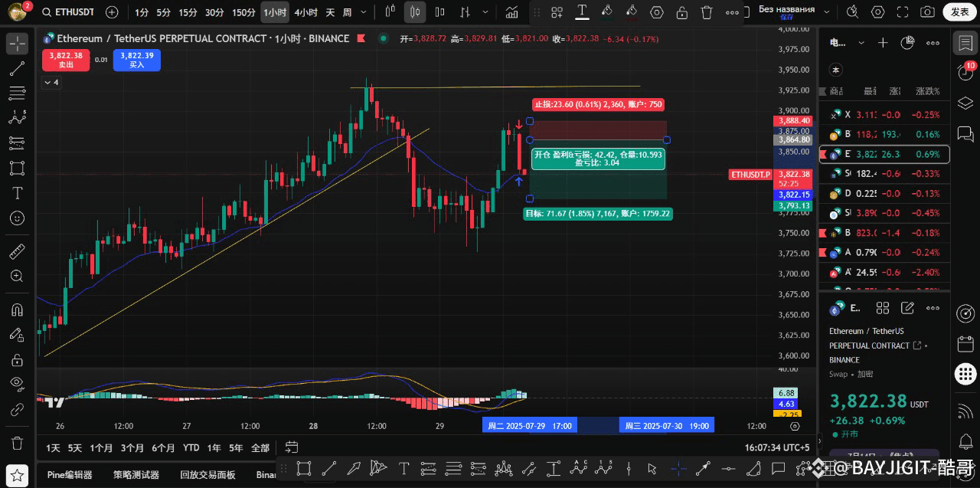This screenshot has width=980, height=488.
Task: Click the plus icon to compare symbols
Action: pos(112,12)
